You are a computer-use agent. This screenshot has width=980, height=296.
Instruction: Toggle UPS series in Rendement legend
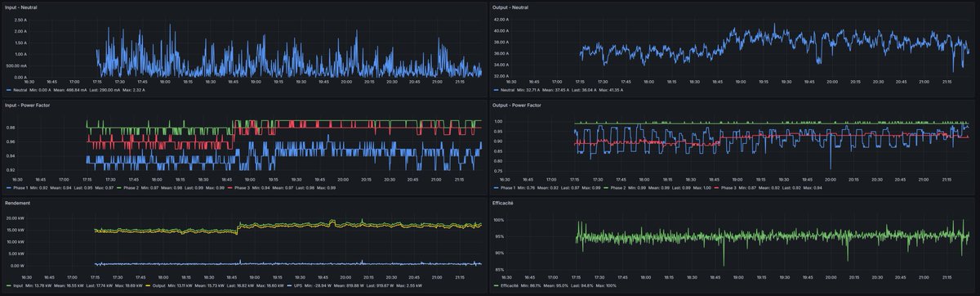(297, 285)
